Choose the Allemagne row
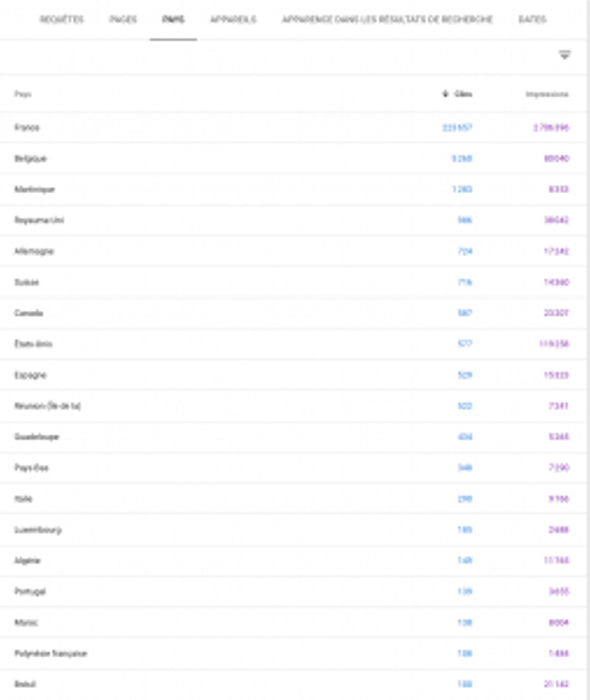 (34, 251)
